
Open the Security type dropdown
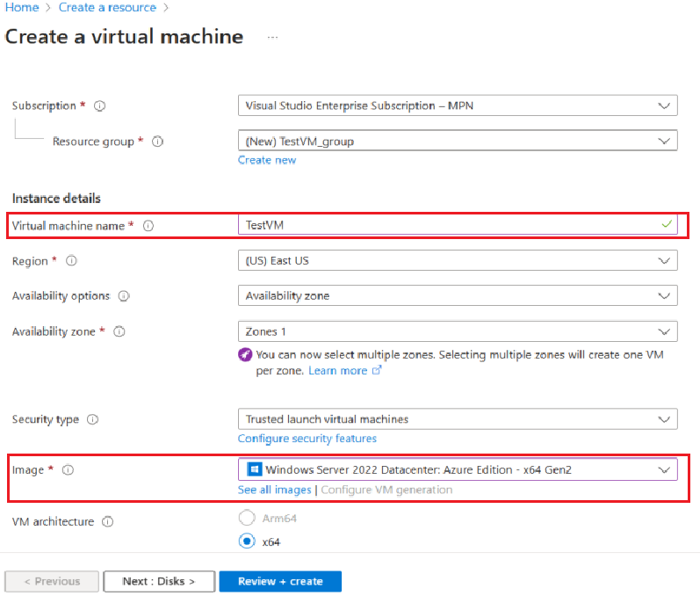pos(458,419)
